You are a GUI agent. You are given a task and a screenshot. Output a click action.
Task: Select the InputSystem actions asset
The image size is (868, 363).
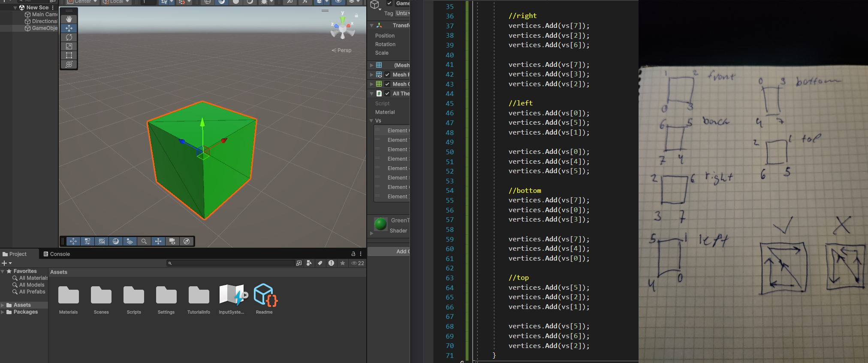click(232, 300)
